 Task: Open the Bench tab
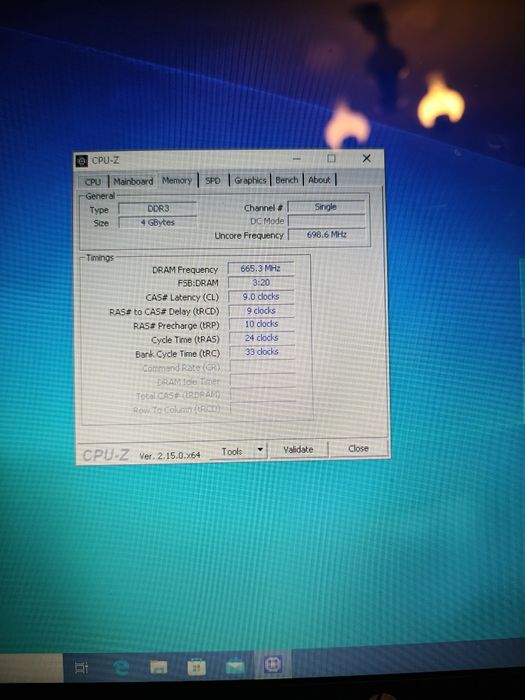tap(287, 179)
